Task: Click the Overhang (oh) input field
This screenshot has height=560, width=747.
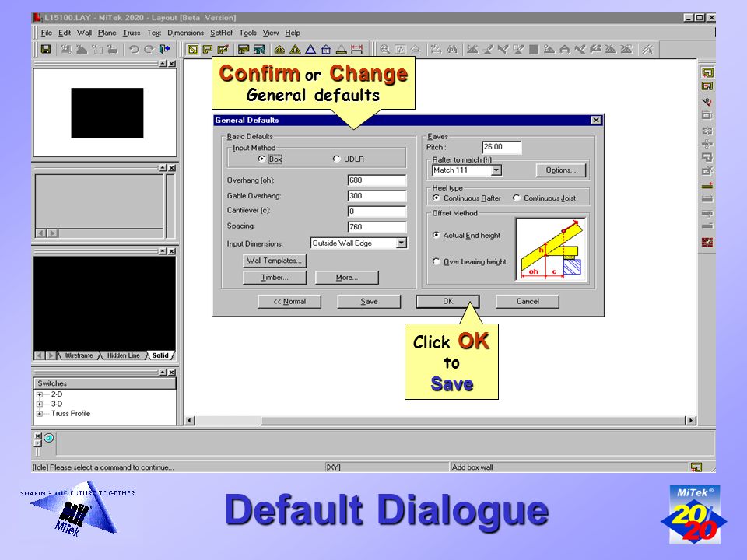Action: point(377,180)
